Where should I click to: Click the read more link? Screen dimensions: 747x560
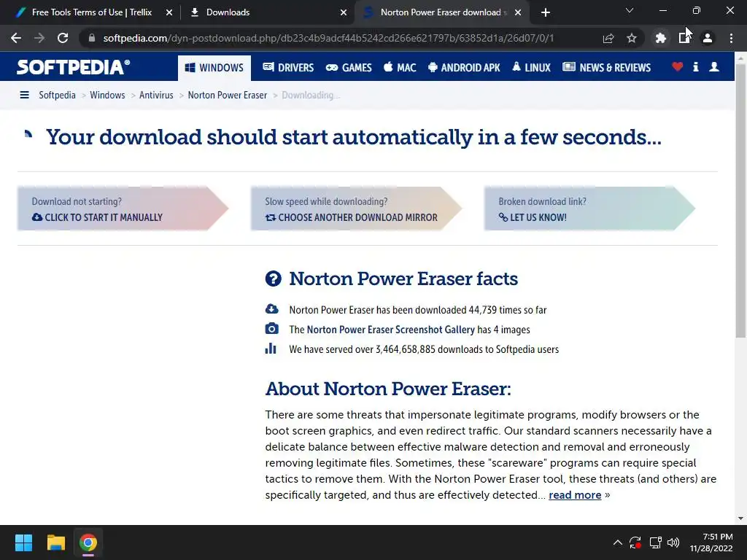pos(575,495)
